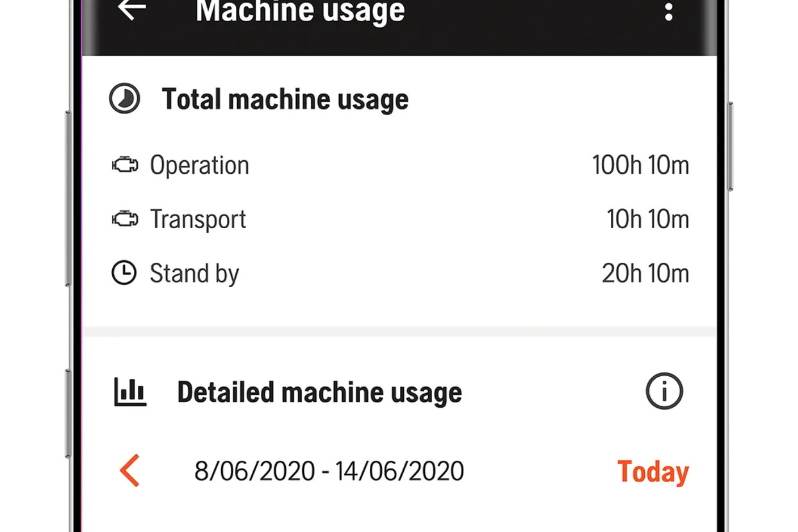The height and width of the screenshot is (532, 798).
Task: Select the Stand by row label
Action: tap(194, 274)
